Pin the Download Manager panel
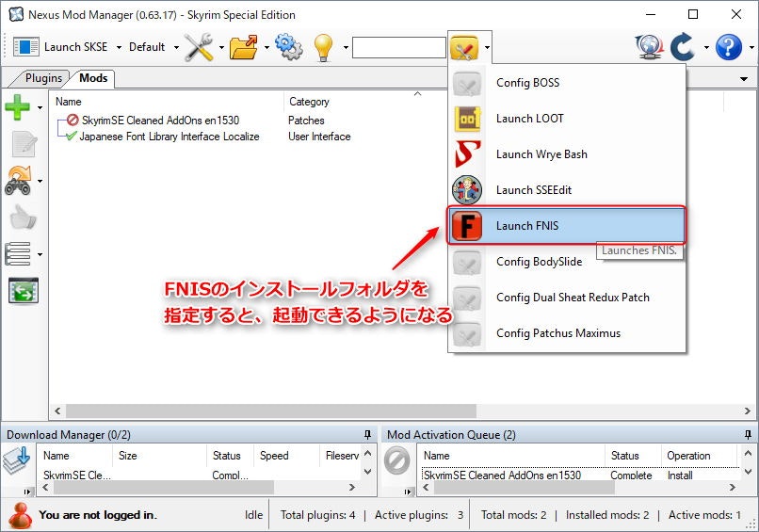 [368, 435]
